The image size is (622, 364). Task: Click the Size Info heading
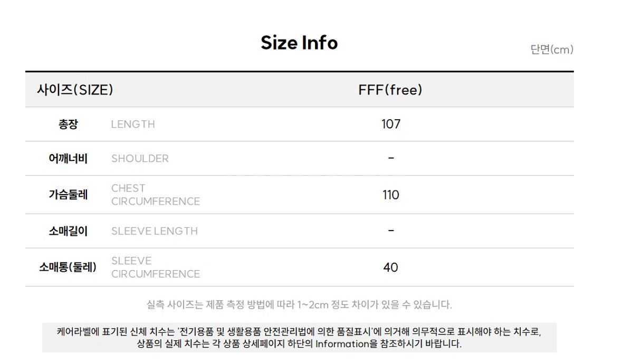coord(299,42)
